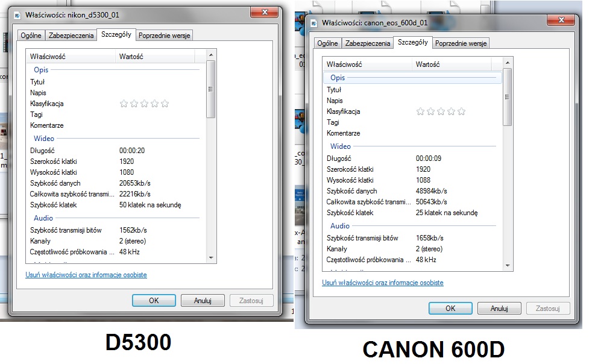Screen dimensions: 598x364
Task: Click the Napis row in the canon_eos_600d_01 window
Action: 413,101
